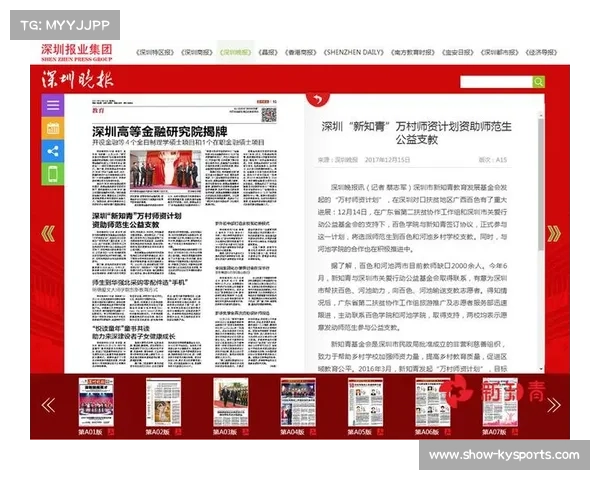The image size is (600, 480).
Task: Open the purple hamburger menu icon
Action: pos(53,105)
